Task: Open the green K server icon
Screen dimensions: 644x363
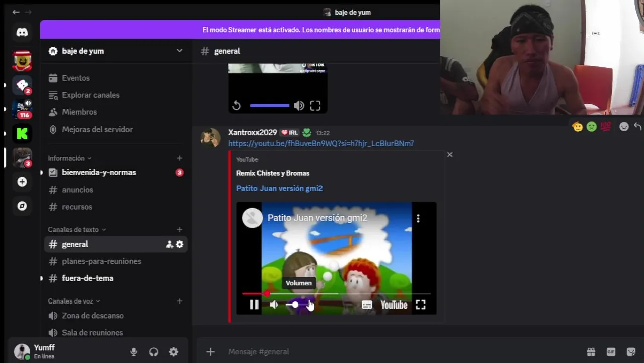Action: tap(22, 134)
